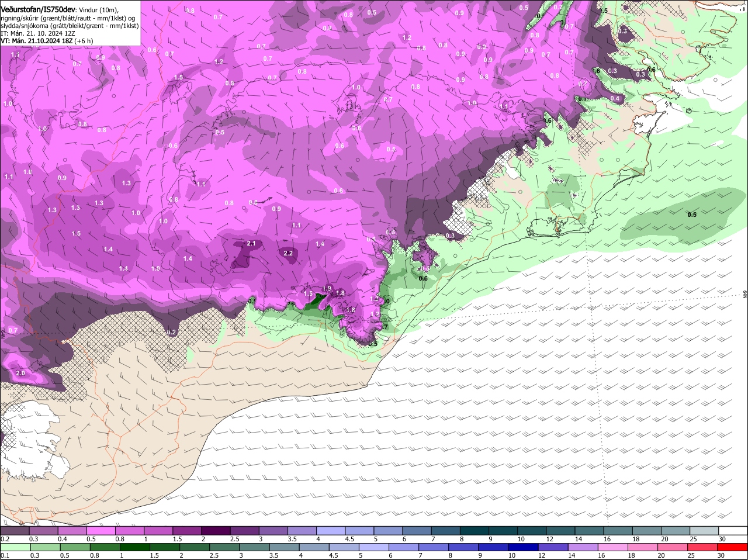This screenshot has width=748, height=560.
Task: Pick the white snow legend swatch at 30
Action: coord(732,531)
